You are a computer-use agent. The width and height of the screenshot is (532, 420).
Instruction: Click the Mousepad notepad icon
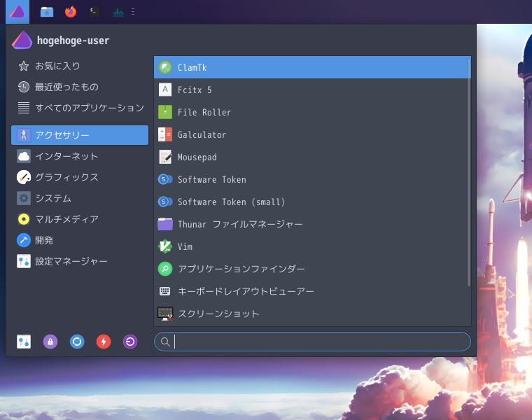pos(165,157)
